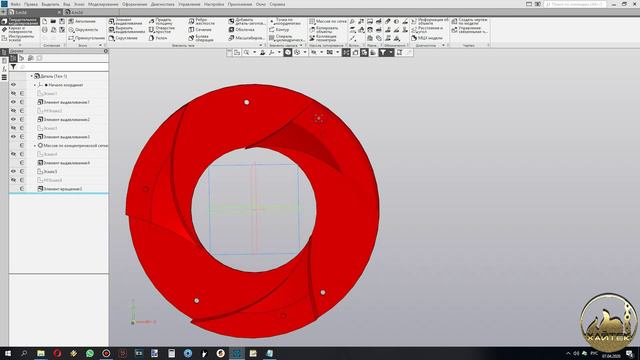Click Копировать объекты command
Image resolution: width=640 pixels, height=360 pixels.
[x=324, y=30]
